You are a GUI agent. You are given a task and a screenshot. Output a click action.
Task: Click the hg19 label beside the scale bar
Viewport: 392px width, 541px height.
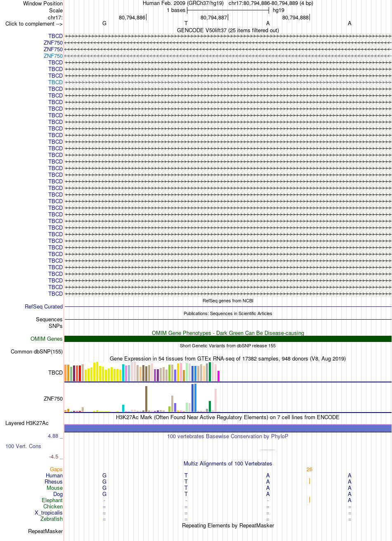pyautogui.click(x=279, y=10)
